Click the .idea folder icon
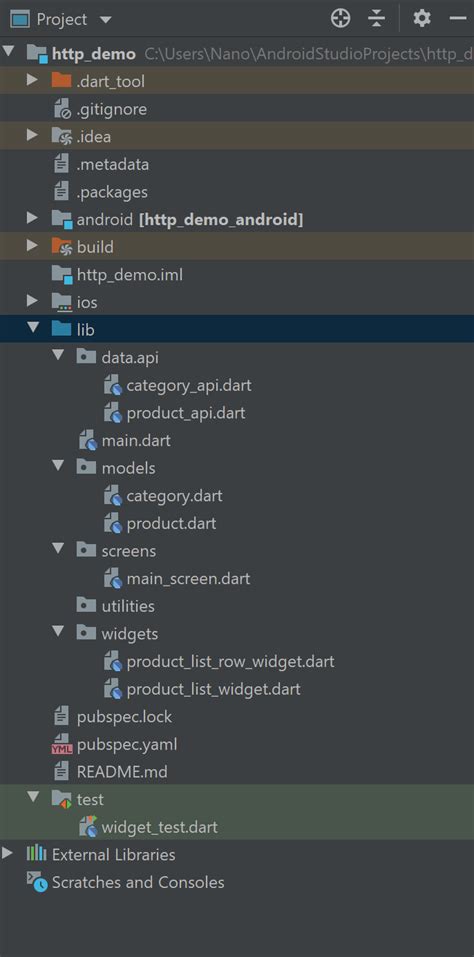 coord(62,136)
